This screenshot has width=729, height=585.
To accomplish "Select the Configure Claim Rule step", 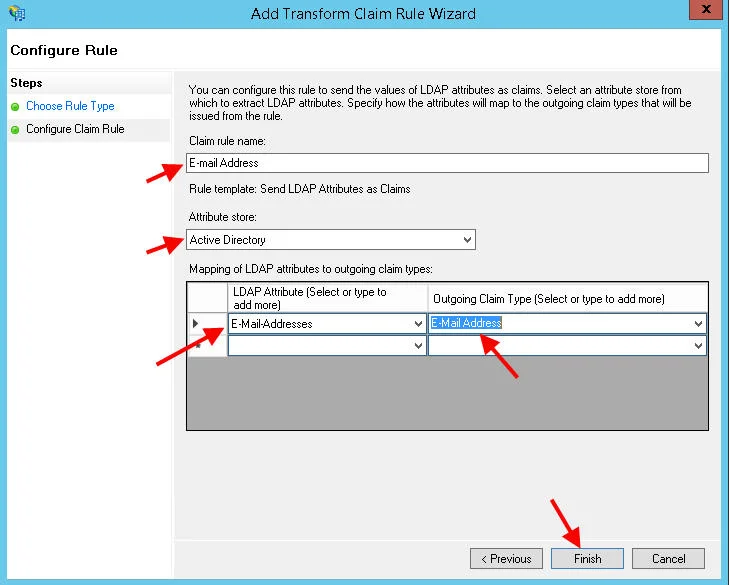I will click(x=75, y=129).
